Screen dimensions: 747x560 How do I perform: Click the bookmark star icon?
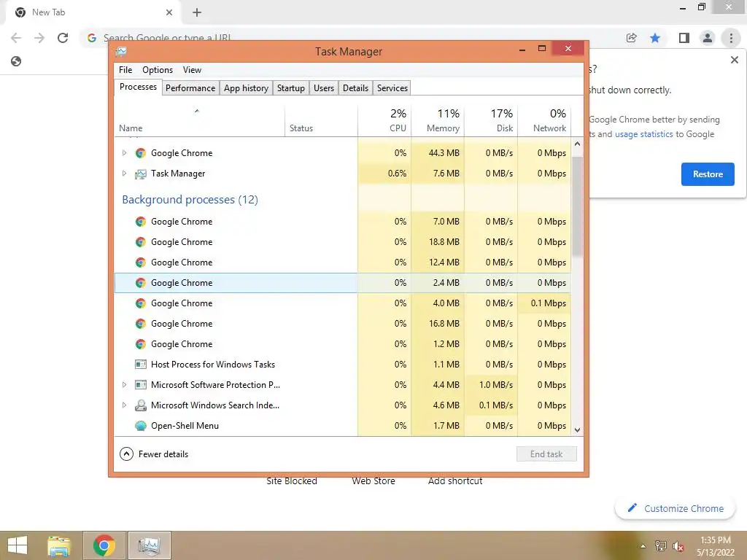pyautogui.click(x=655, y=38)
